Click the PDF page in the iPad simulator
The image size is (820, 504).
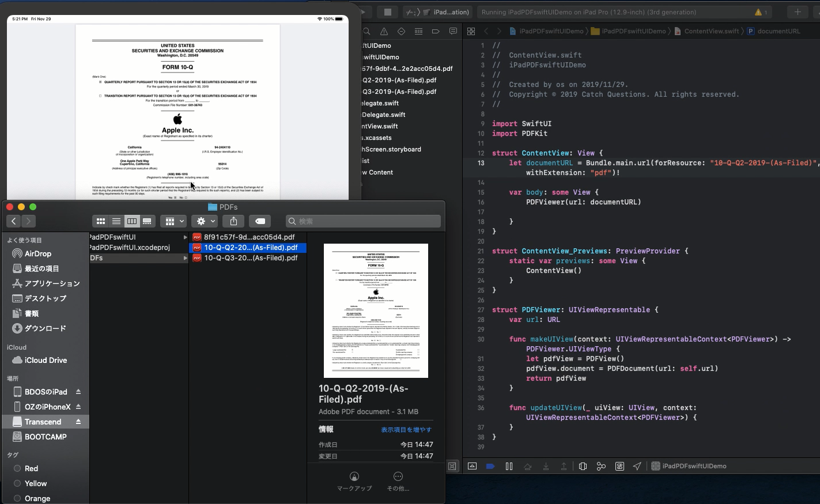[177, 112]
